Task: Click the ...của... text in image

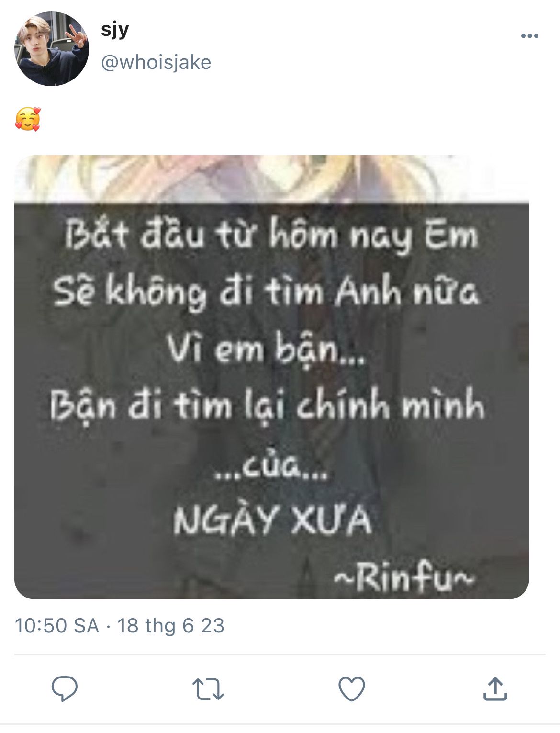Action: 271,467
